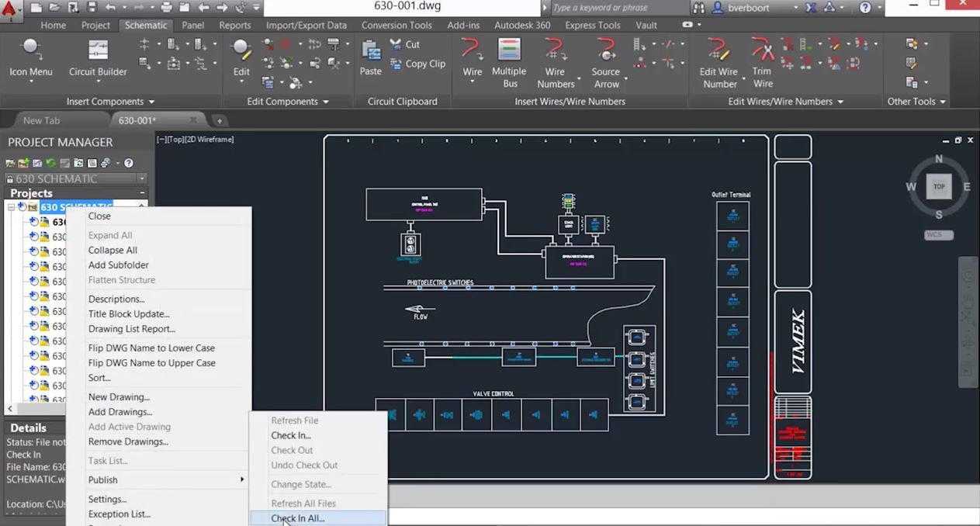Click the undo arrow in quick access toolbar
Image resolution: width=980 pixels, height=526 pixels.
[x=110, y=8]
